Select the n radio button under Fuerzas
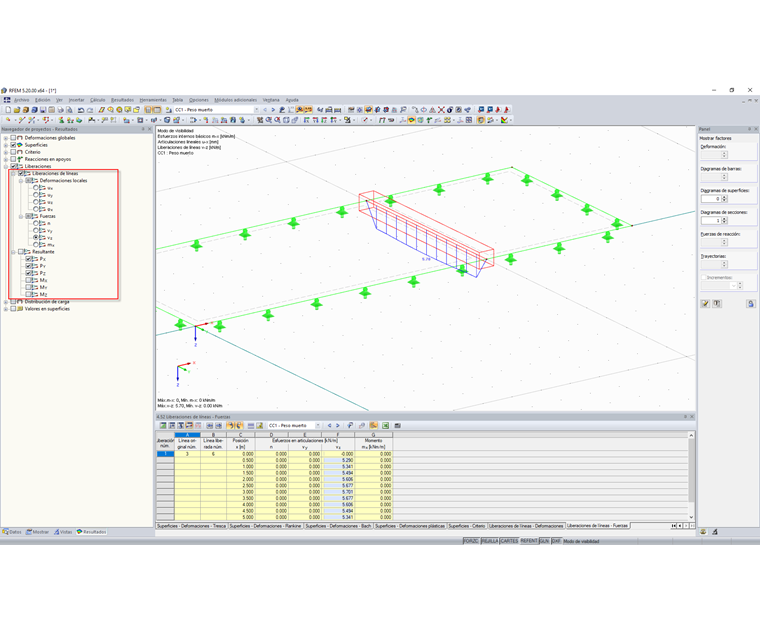Viewport: 760px width, 632px height. click(35, 223)
